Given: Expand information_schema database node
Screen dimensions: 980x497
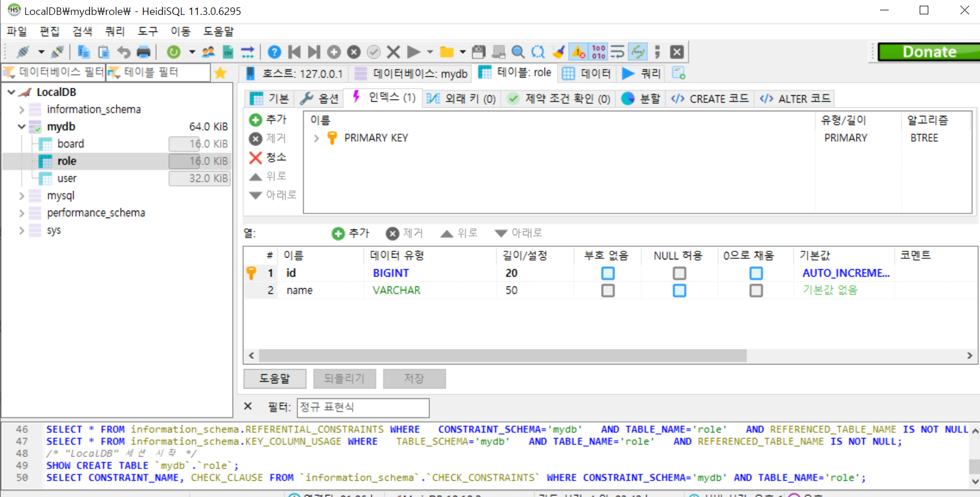Looking at the screenshot, I should (x=22, y=110).
